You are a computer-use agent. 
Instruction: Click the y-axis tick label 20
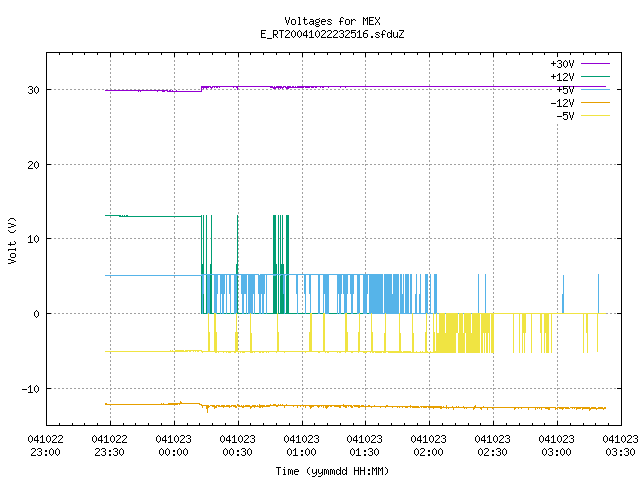point(33,165)
